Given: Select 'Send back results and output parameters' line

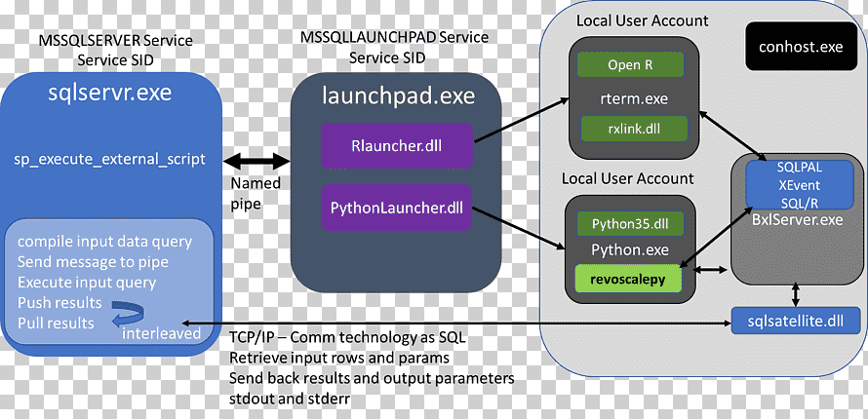Looking at the screenshot, I should coord(372,378).
